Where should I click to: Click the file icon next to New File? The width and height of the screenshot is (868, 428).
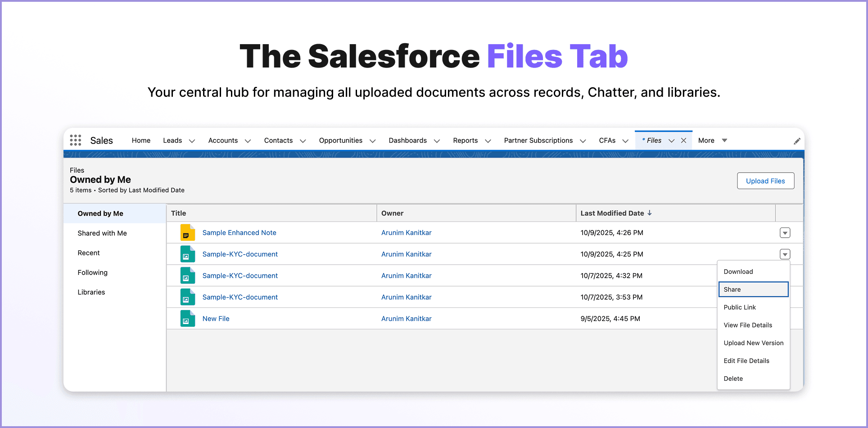(187, 319)
